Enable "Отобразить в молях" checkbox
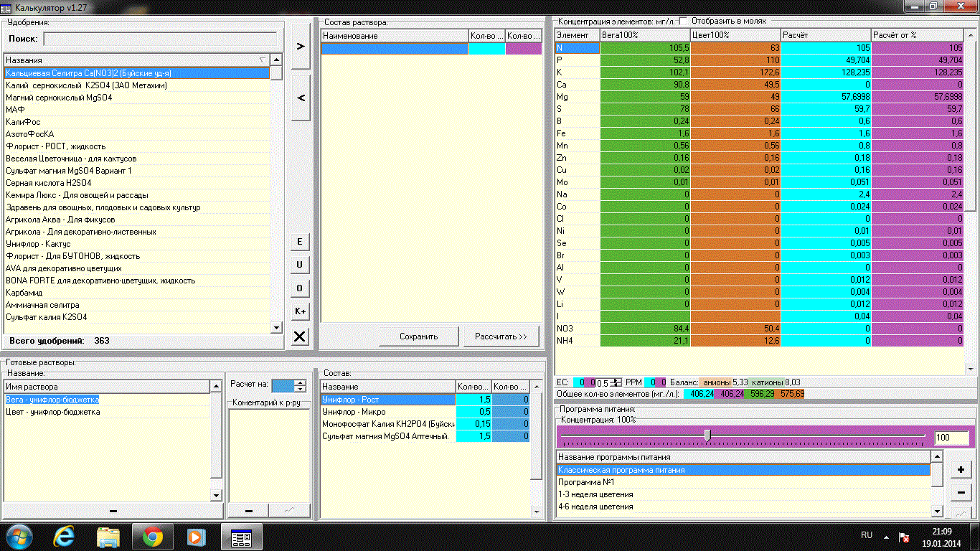 pos(683,21)
